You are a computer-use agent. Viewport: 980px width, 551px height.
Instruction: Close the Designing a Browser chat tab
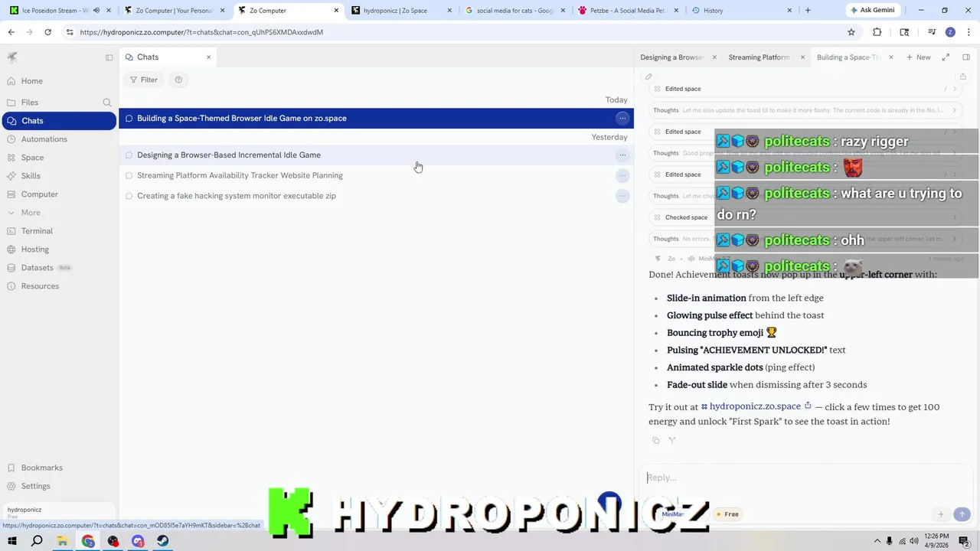[x=714, y=57]
